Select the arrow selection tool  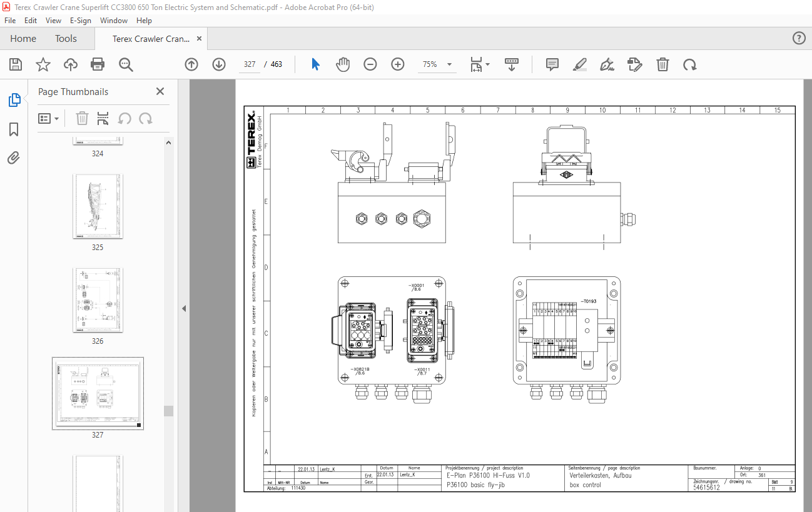(315, 64)
